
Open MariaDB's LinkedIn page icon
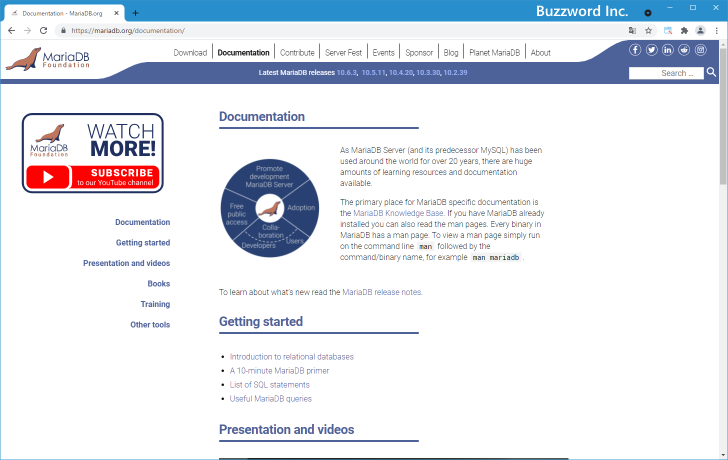tap(667, 50)
